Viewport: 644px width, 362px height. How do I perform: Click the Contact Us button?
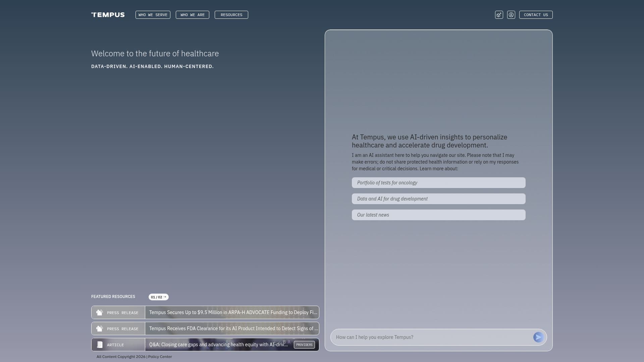tap(536, 15)
